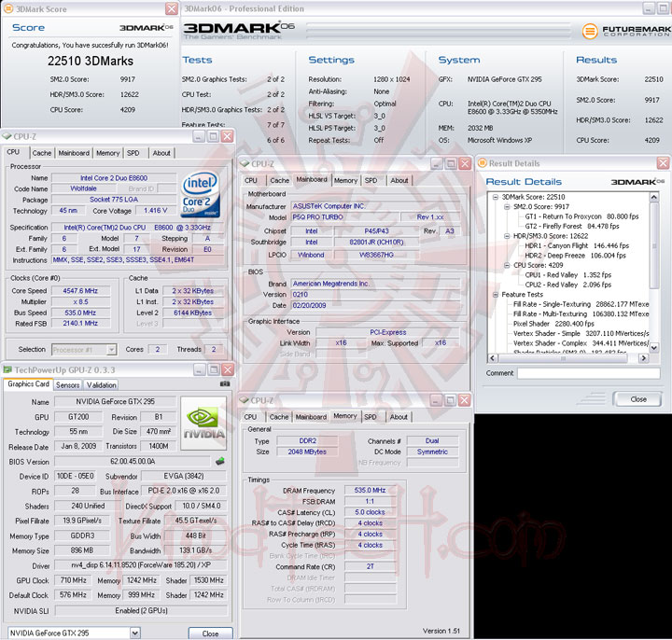Click the Result Details window title icon
The width and height of the screenshot is (672, 640).
[x=483, y=163]
